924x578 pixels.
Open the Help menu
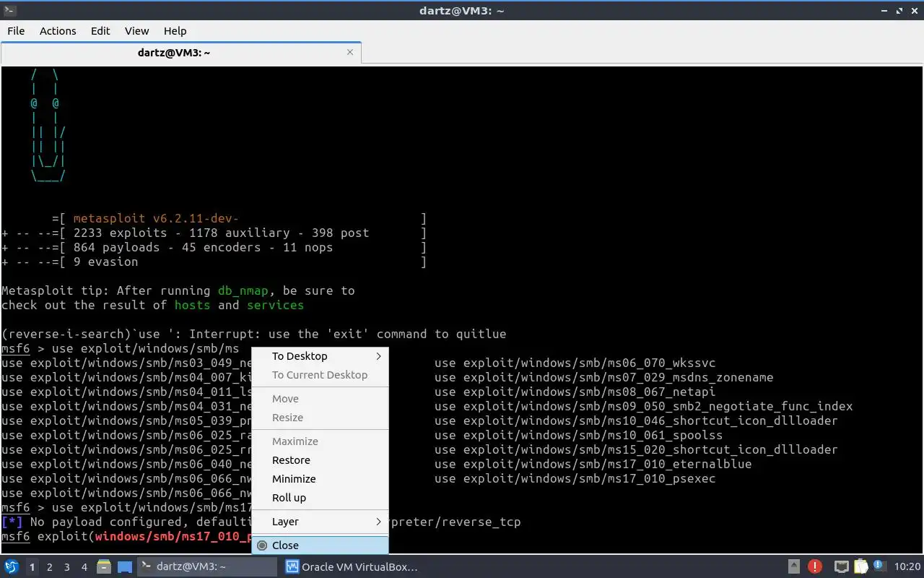point(175,30)
